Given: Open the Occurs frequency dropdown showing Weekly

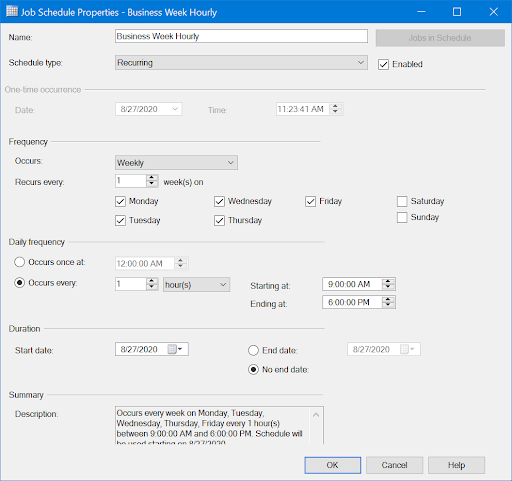Looking at the screenshot, I should [x=176, y=163].
